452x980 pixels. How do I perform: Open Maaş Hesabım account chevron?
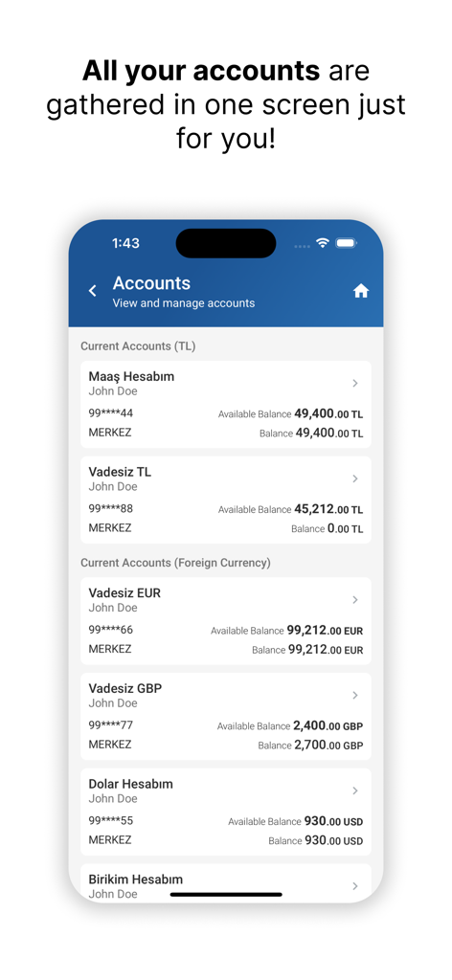355,383
